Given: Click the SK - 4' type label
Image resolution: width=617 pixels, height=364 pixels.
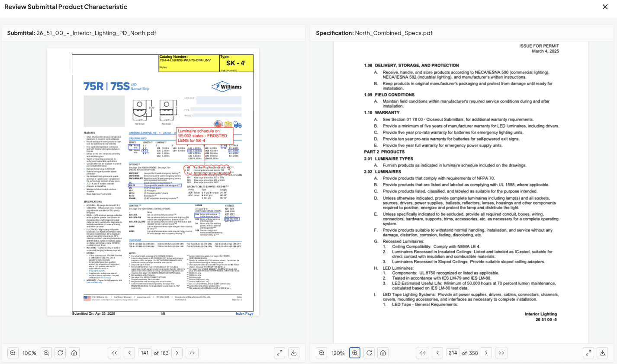Looking at the screenshot, I should pos(236,63).
